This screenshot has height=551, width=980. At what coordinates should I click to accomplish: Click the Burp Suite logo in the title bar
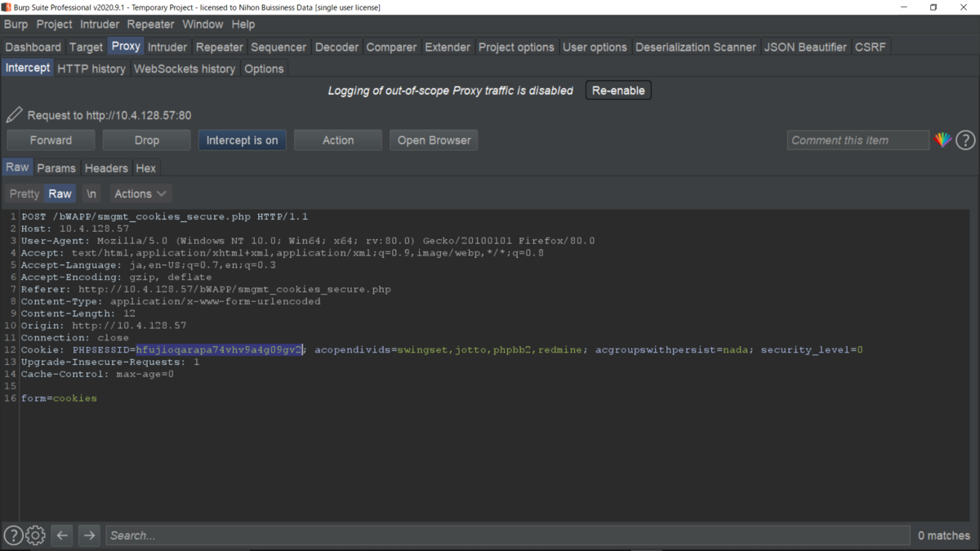click(7, 7)
